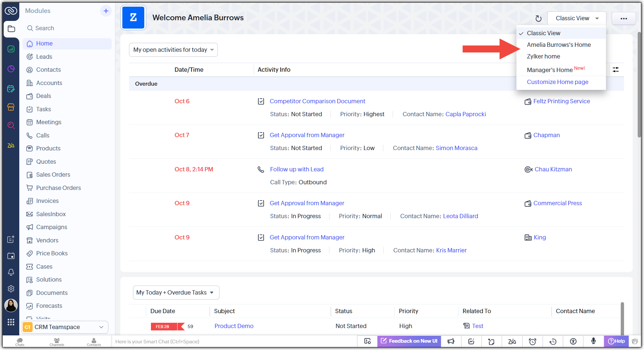Open Competitor Comparison Document task

317,101
